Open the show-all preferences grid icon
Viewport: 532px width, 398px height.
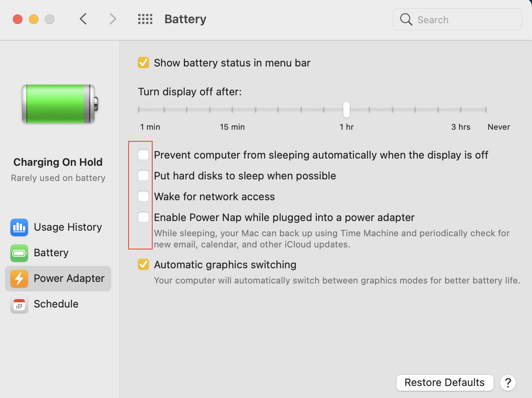(145, 19)
